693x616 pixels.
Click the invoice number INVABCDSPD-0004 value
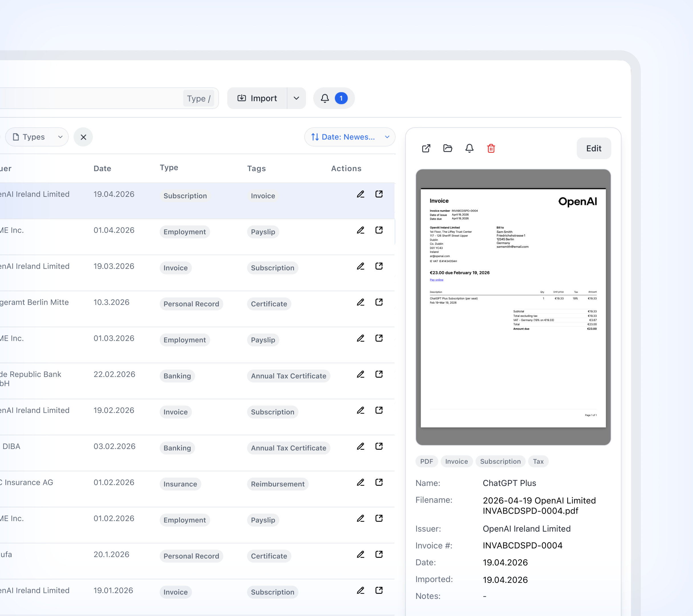(522, 546)
